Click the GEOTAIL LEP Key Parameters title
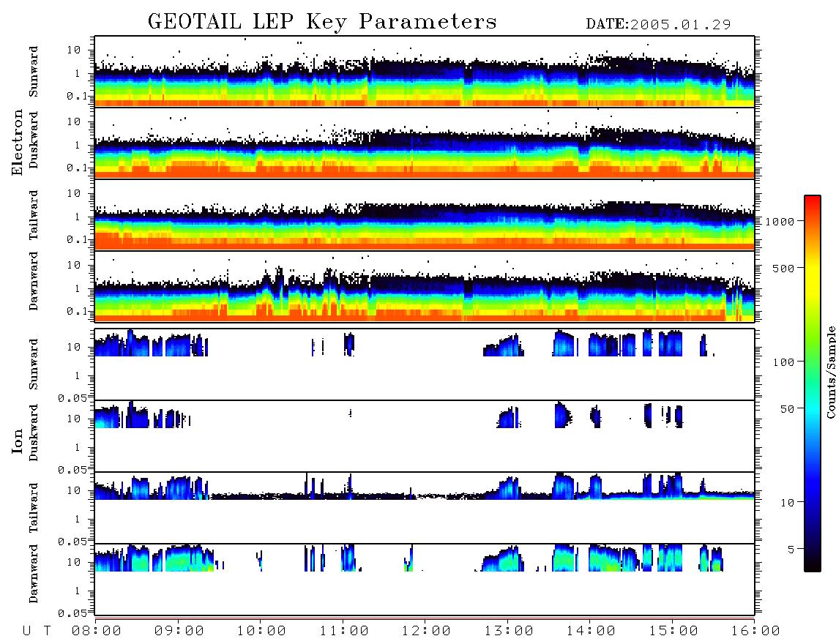The height and width of the screenshot is (644, 836). pos(322,22)
